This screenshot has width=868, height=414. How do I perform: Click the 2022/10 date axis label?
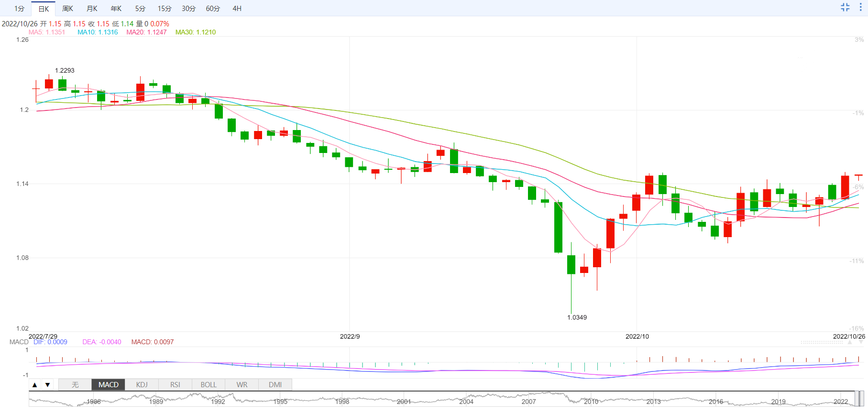pyautogui.click(x=637, y=337)
